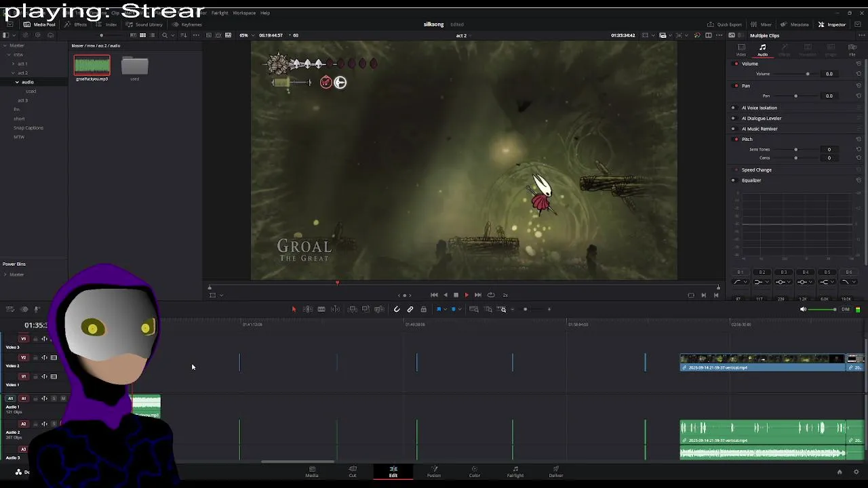868x488 pixels.
Task: Click the DIM audio button
Action: 845,310
